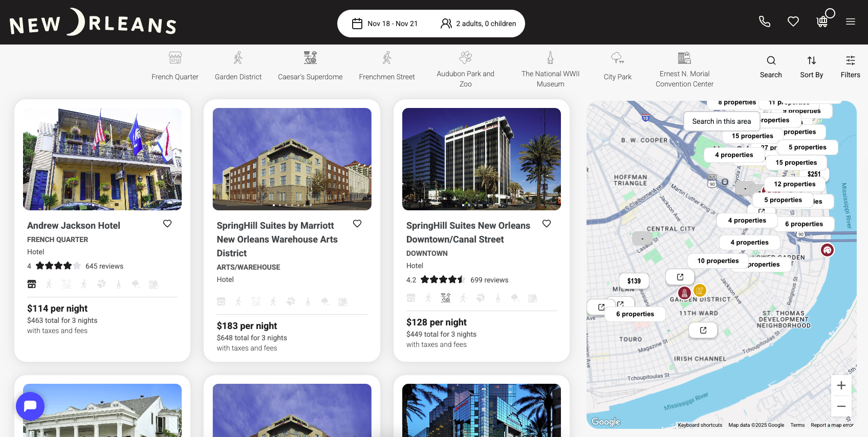Click Superdome icon on SpringHill Downtown card

[x=446, y=298]
